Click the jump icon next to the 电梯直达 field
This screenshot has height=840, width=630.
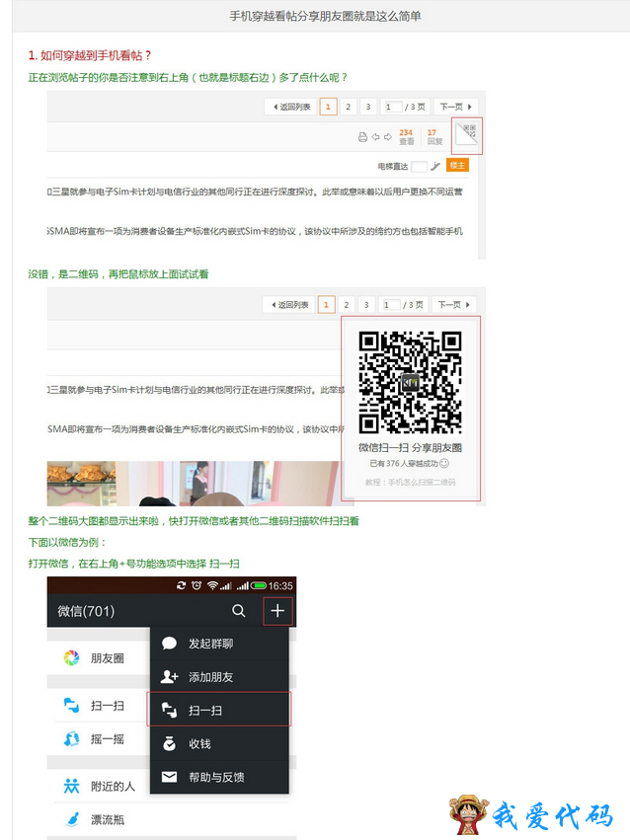point(435,166)
